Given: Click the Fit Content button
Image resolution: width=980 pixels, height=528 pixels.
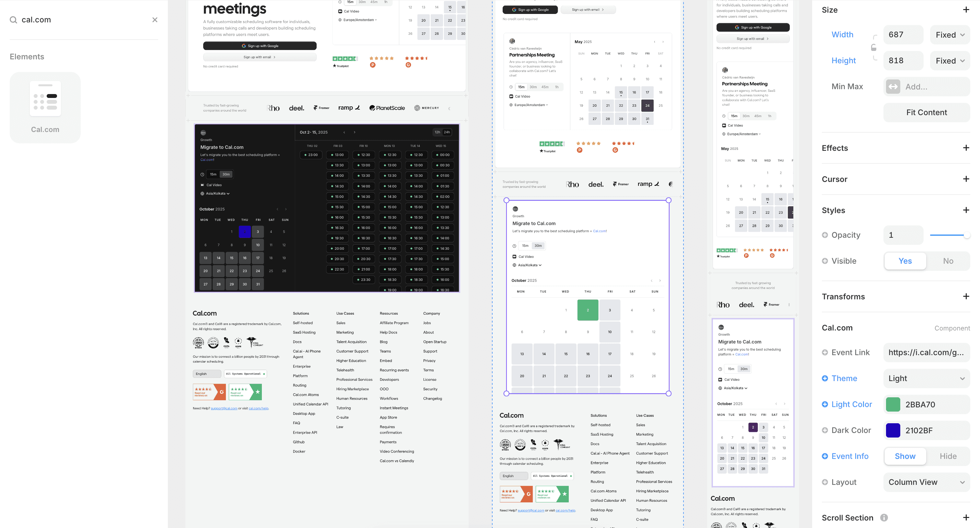Looking at the screenshot, I should coord(926,112).
